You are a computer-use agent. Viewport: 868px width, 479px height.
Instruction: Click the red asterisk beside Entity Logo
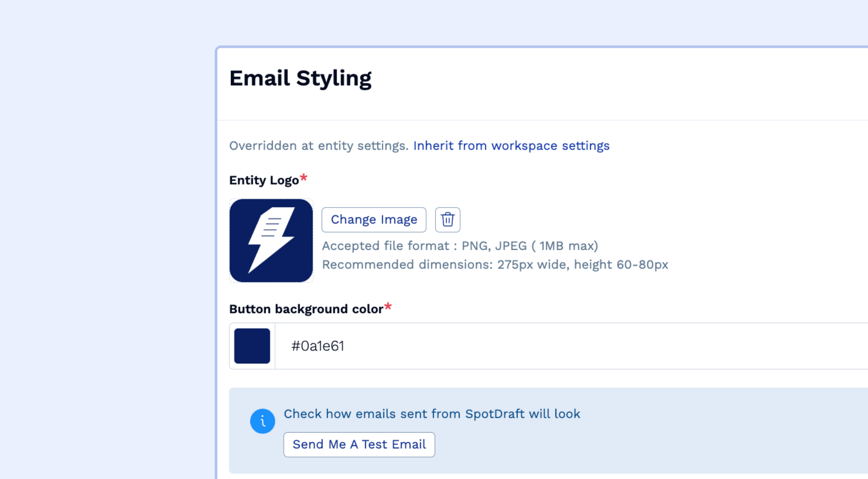[304, 178]
